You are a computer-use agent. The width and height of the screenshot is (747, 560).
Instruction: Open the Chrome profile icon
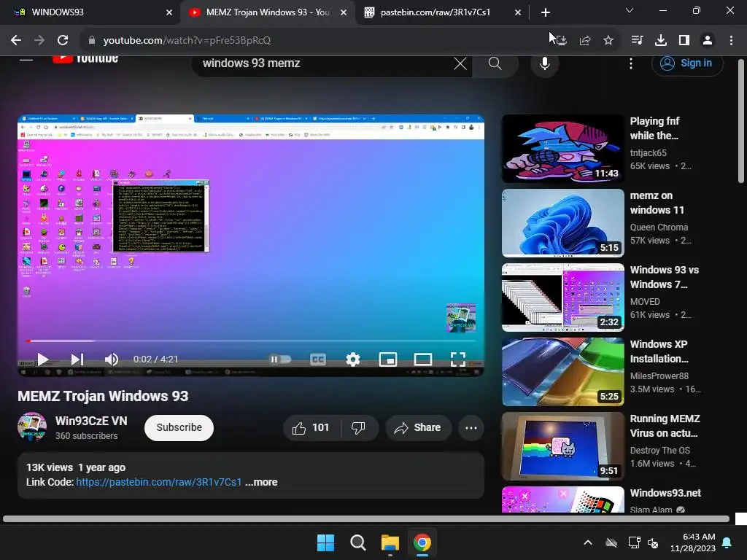tap(708, 41)
